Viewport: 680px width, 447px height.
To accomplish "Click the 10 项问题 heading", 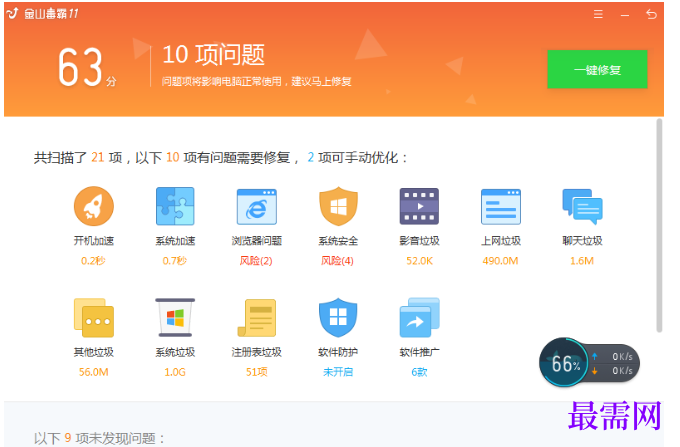I will (x=213, y=55).
